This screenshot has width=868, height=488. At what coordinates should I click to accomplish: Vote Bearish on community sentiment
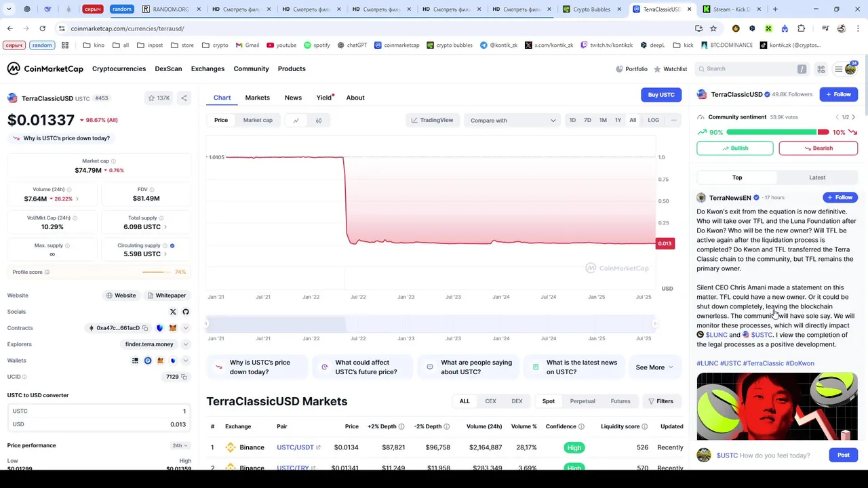click(x=818, y=148)
